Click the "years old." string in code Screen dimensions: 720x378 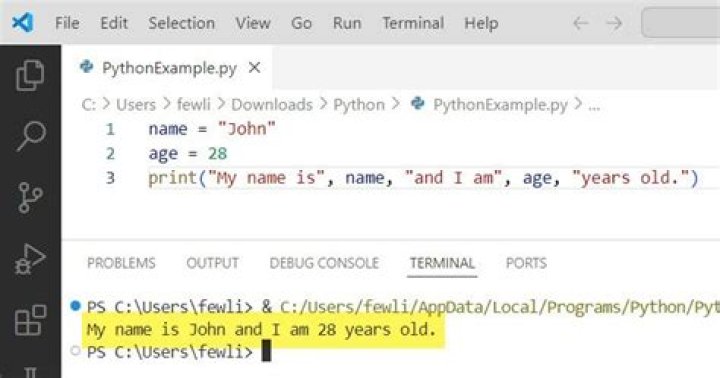(631, 178)
